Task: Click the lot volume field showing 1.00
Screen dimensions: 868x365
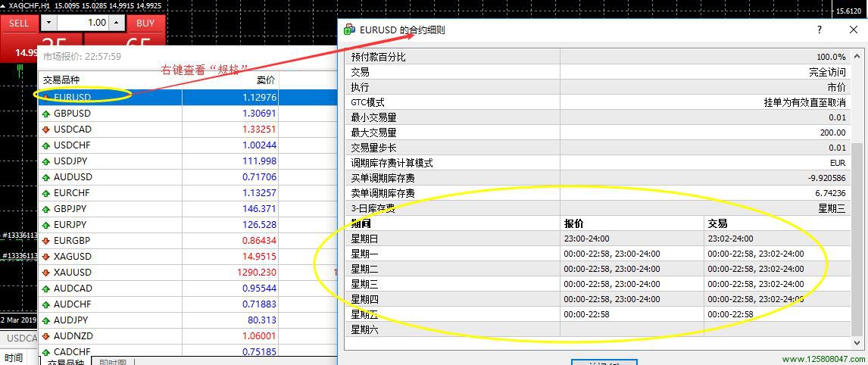Action: pyautogui.click(x=83, y=23)
